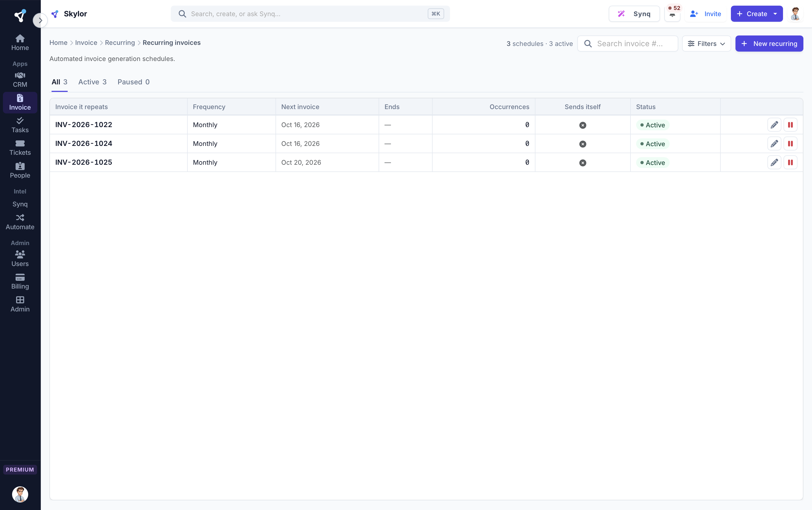Open the Tasks app in sidebar
The height and width of the screenshot is (510, 812).
point(20,125)
